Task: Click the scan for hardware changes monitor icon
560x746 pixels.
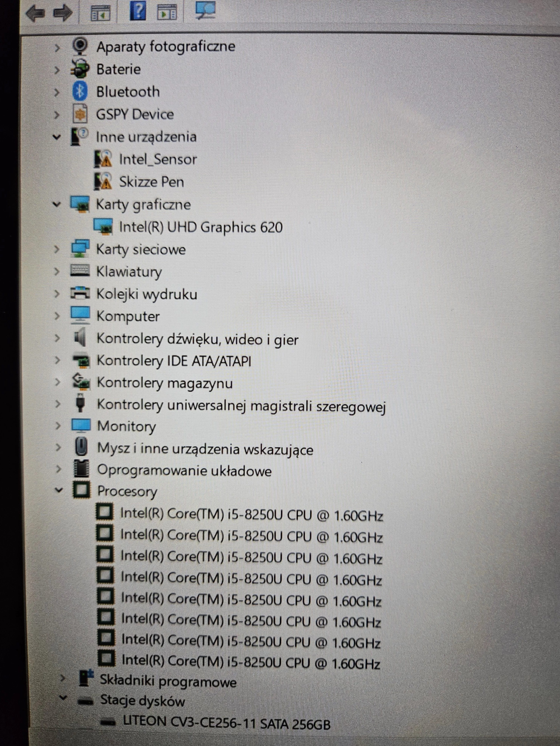Action: click(205, 10)
